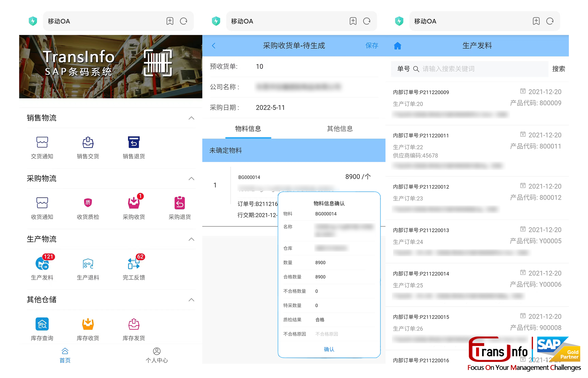Click the 未确定物料 section header

[x=294, y=150]
